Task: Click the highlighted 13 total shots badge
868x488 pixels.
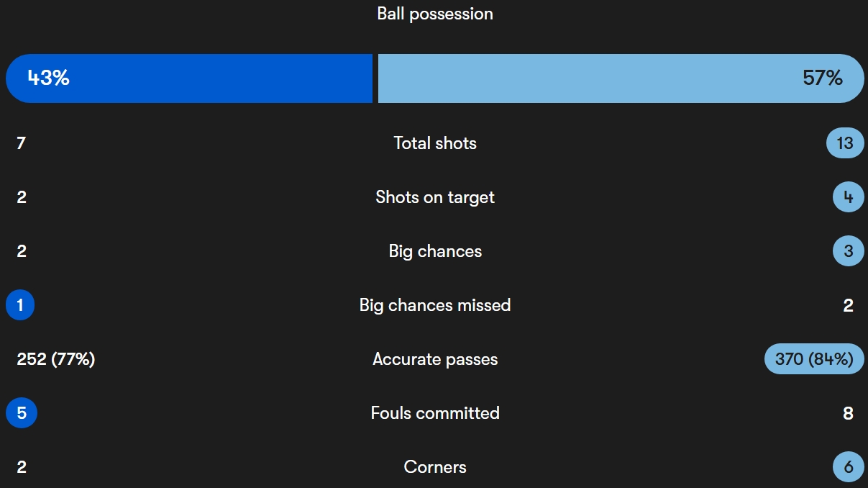Action: coord(845,143)
